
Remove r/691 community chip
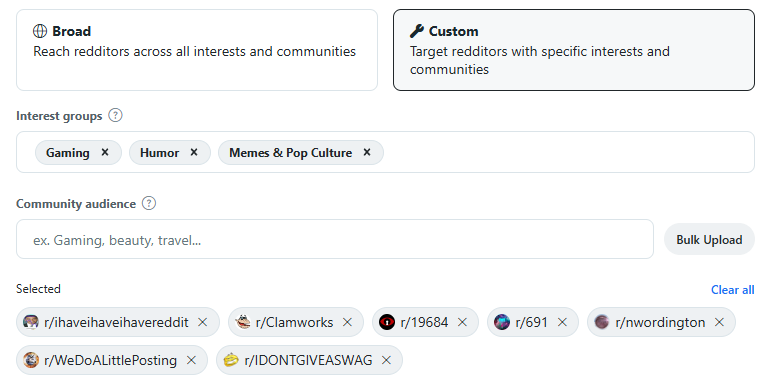tap(563, 322)
